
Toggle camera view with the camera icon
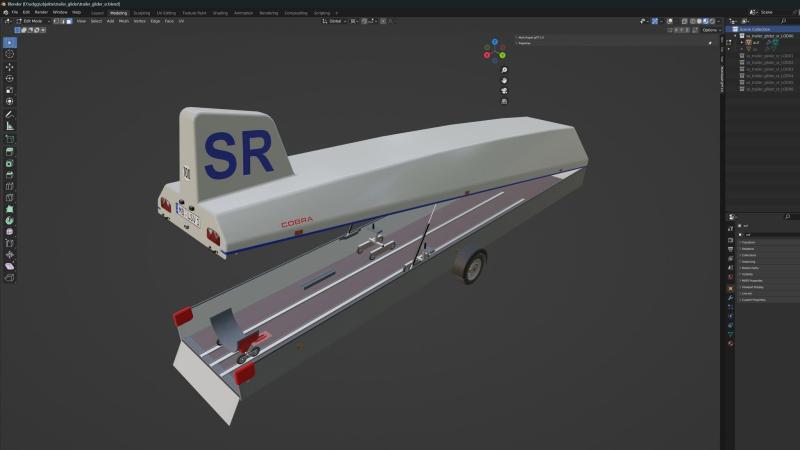[x=504, y=91]
